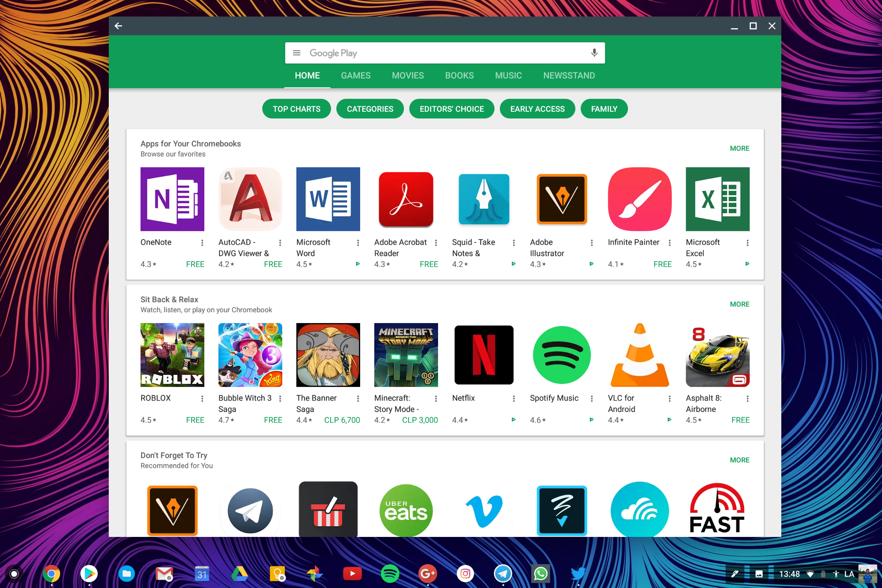Viewport: 882px width, 588px height.
Task: Open the OneNote app icon
Action: pos(172,199)
